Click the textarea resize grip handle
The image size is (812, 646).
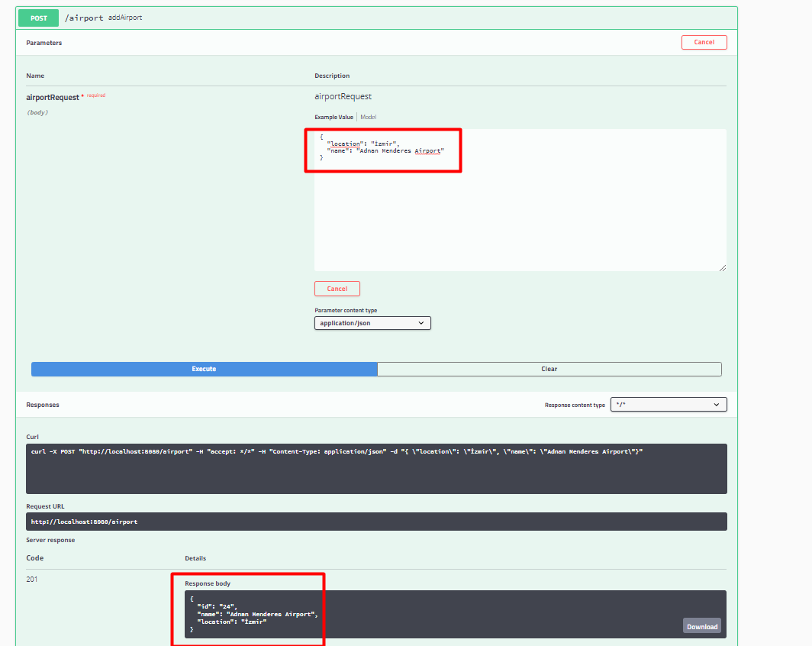coord(722,266)
